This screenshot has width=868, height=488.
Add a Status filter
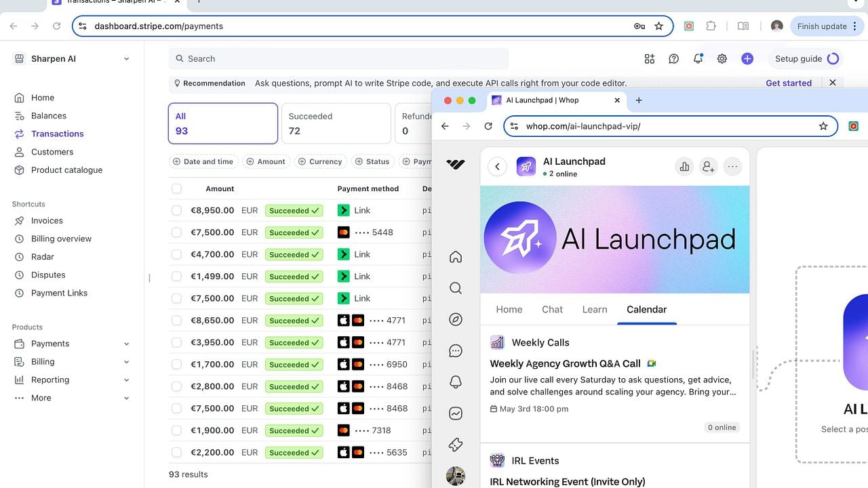372,161
